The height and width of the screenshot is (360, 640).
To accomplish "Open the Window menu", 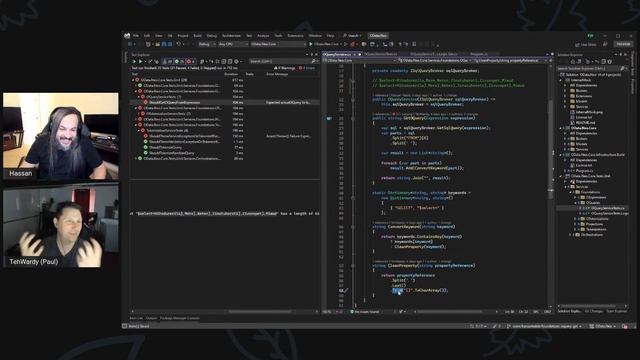I will coord(315,36).
